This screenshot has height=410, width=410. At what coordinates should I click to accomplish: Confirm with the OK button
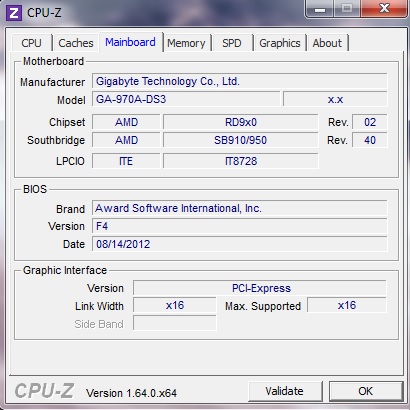pyautogui.click(x=366, y=391)
